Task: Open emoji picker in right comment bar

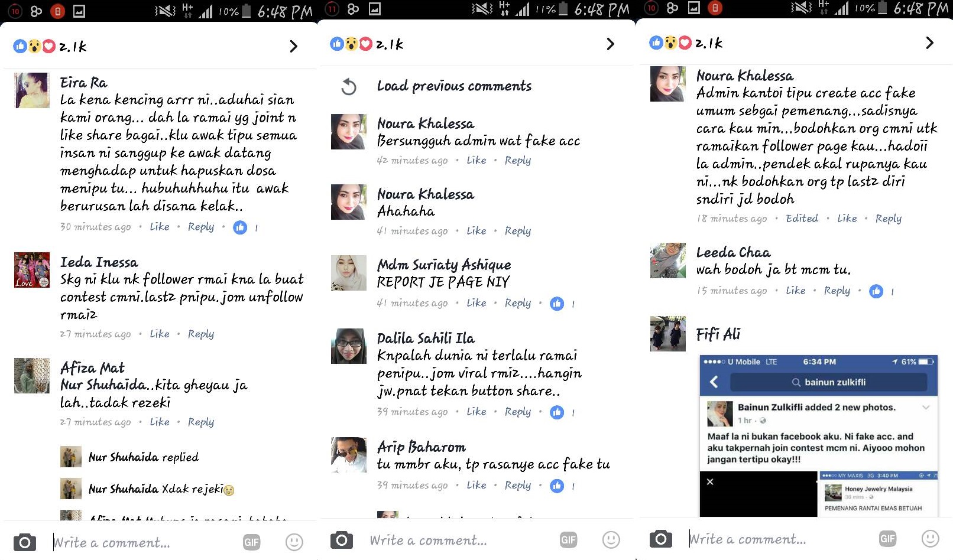Action: click(x=931, y=538)
